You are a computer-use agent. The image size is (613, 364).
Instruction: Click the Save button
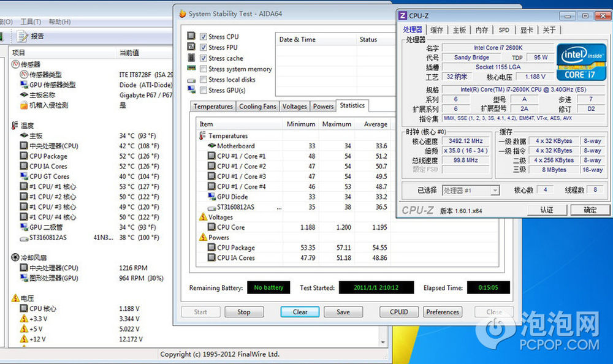tap(343, 312)
